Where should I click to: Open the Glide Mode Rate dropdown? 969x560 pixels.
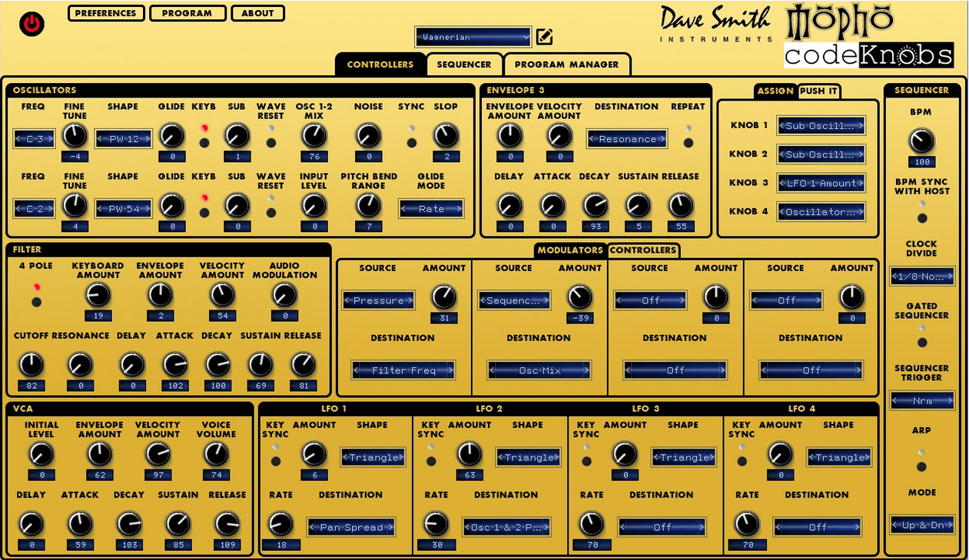coord(431,208)
